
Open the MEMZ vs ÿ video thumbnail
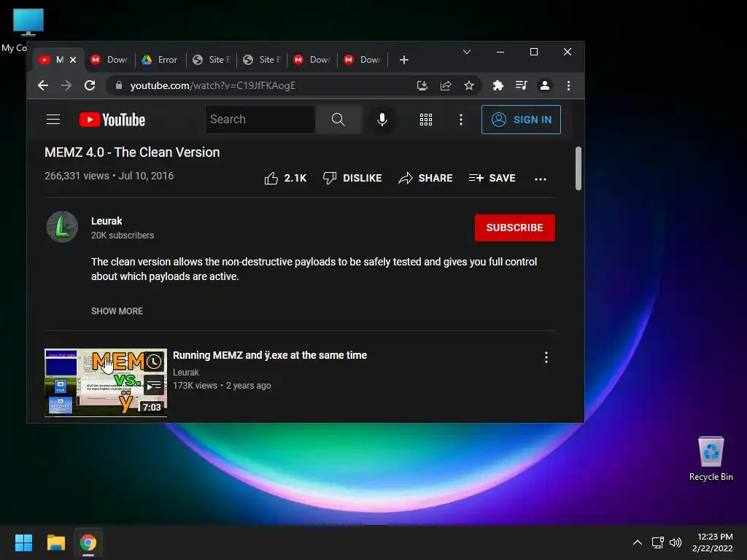[x=106, y=382]
